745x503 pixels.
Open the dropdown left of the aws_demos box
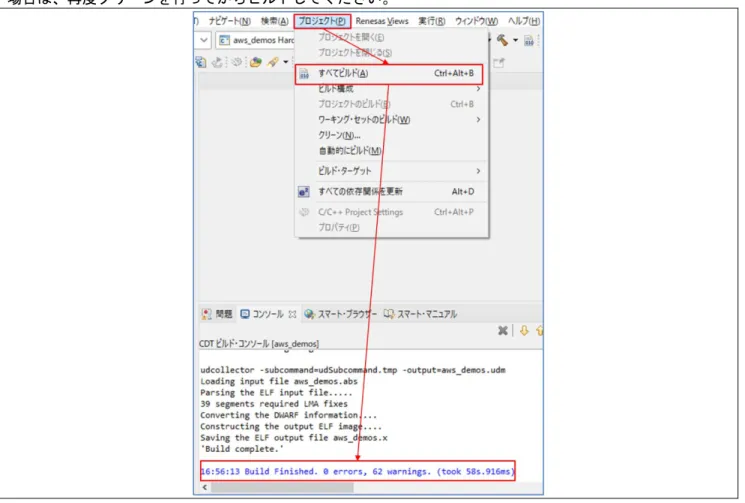click(x=203, y=40)
